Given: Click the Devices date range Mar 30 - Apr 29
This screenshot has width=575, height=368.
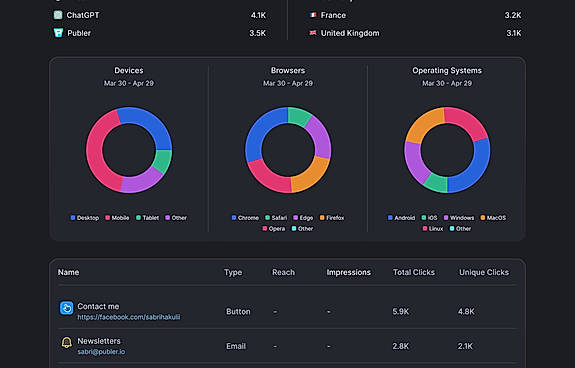Looking at the screenshot, I should 129,83.
